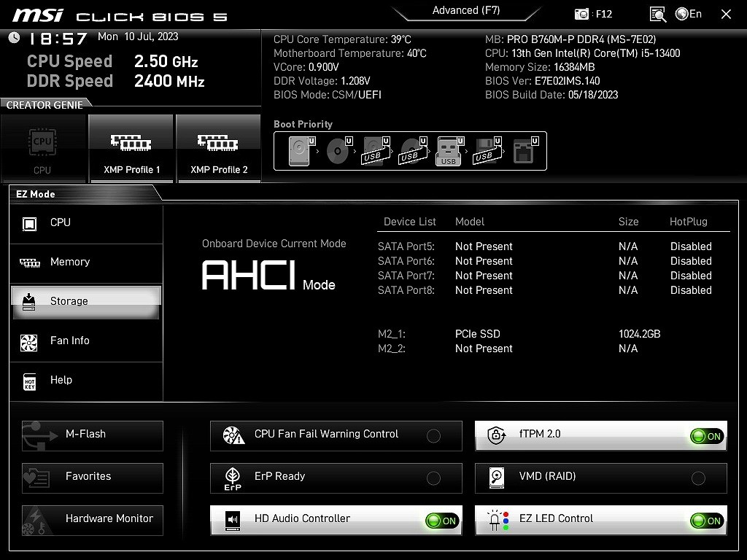Click the 1024.2GB size value

coord(639,334)
